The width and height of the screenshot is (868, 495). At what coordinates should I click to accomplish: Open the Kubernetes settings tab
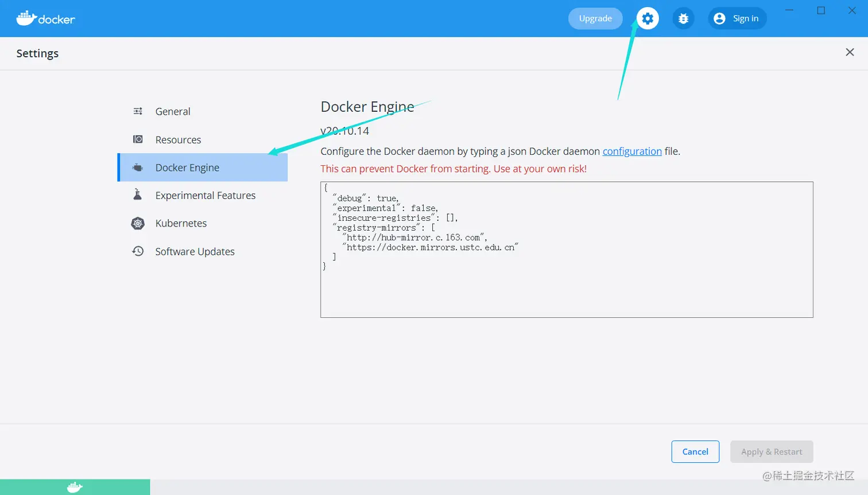pos(203,223)
